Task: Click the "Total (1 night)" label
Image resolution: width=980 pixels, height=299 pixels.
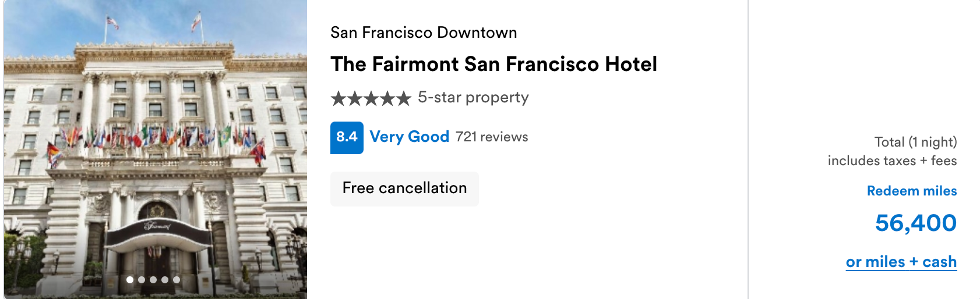Action: 915,142
